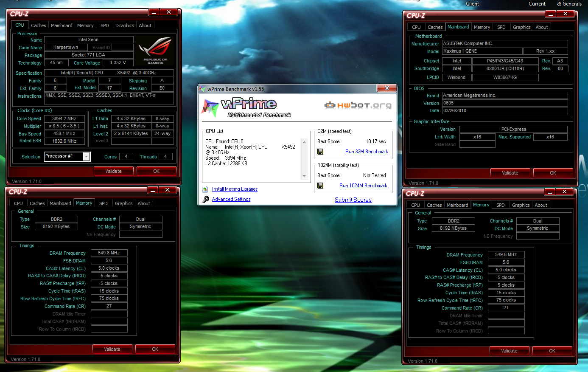588x372 pixels.
Task: Click the Southbridge 82801JR (ICH10R) field
Action: (505, 68)
